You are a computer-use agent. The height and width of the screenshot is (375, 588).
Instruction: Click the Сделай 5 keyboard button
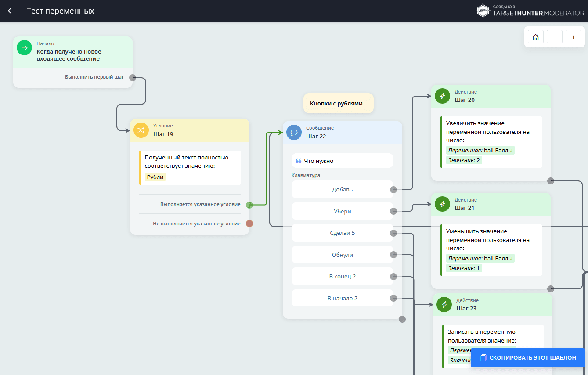tap(342, 233)
